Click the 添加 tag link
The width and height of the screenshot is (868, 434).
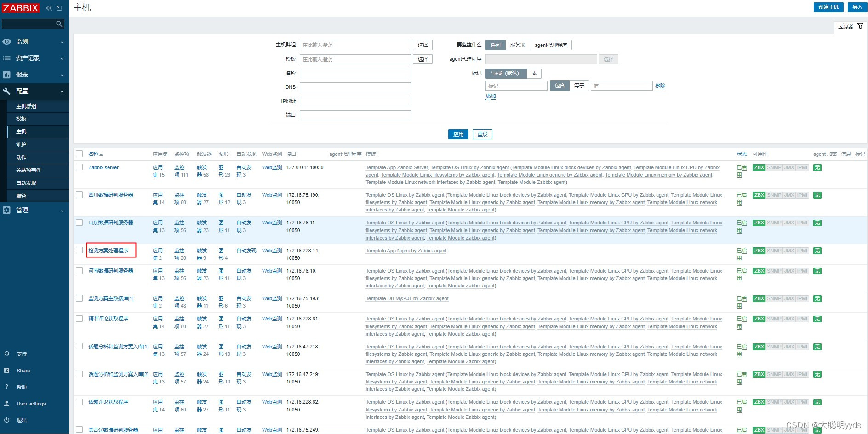491,97
